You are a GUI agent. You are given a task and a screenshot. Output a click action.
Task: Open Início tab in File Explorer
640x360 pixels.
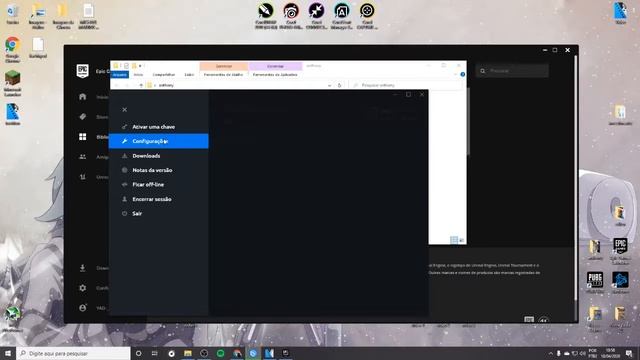pos(138,75)
